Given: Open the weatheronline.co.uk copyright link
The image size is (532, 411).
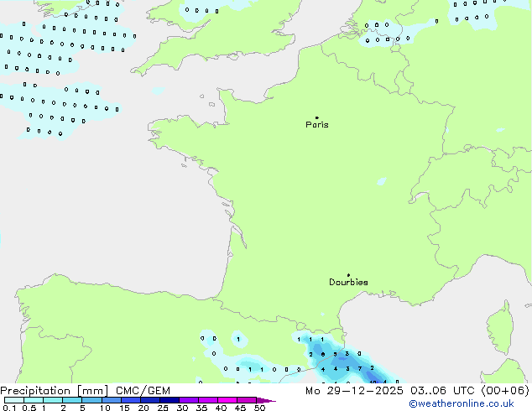Looking at the screenshot, I should pos(462,403).
